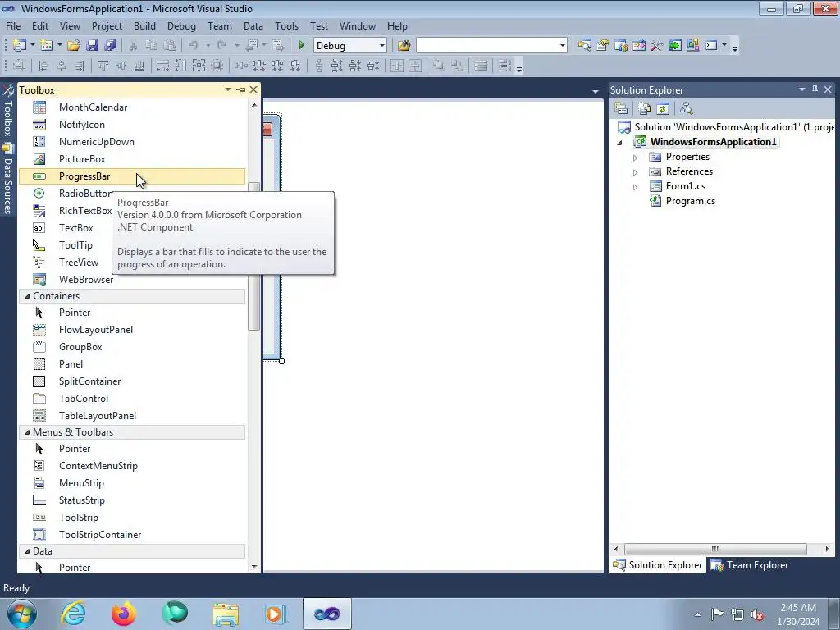This screenshot has height=630, width=840.
Task: Open the Solution Explorer window position dropdown arrow
Action: point(802,89)
